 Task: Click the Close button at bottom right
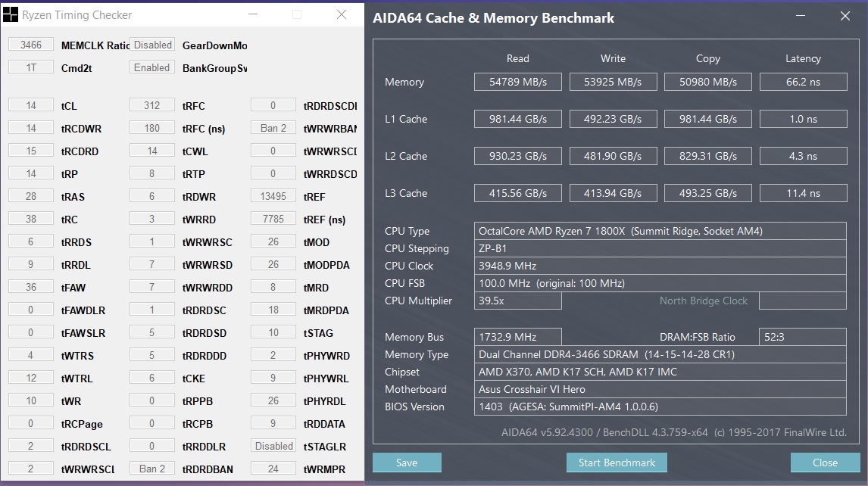(x=825, y=463)
